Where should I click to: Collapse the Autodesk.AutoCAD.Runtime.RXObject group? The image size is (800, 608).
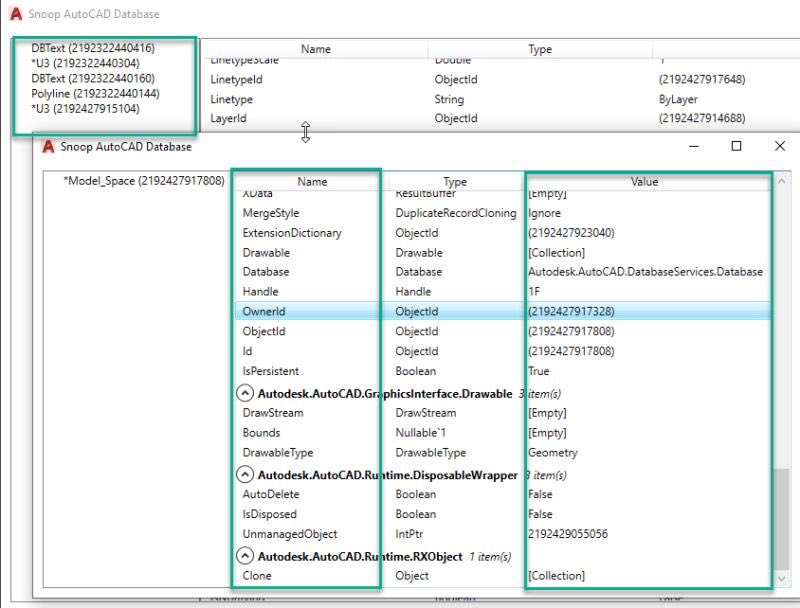(245, 555)
